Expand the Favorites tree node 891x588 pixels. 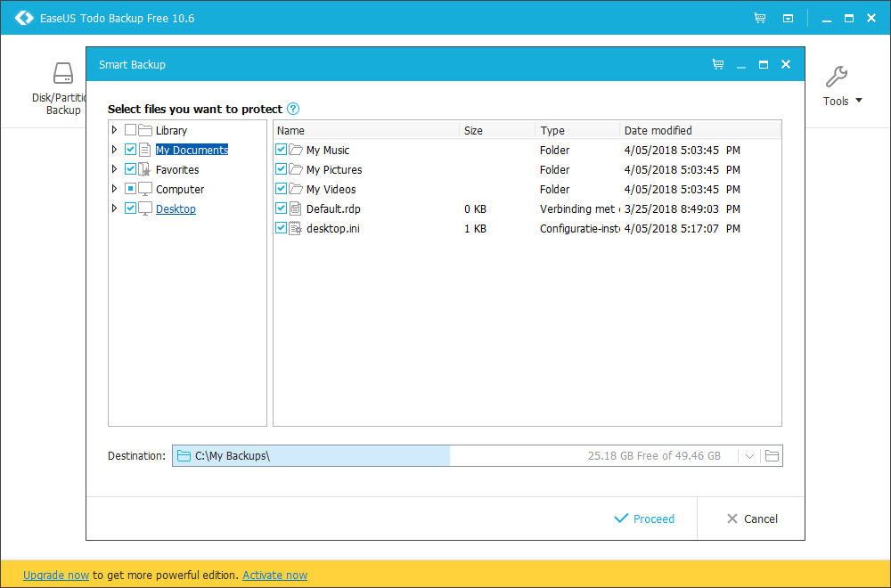[x=114, y=169]
